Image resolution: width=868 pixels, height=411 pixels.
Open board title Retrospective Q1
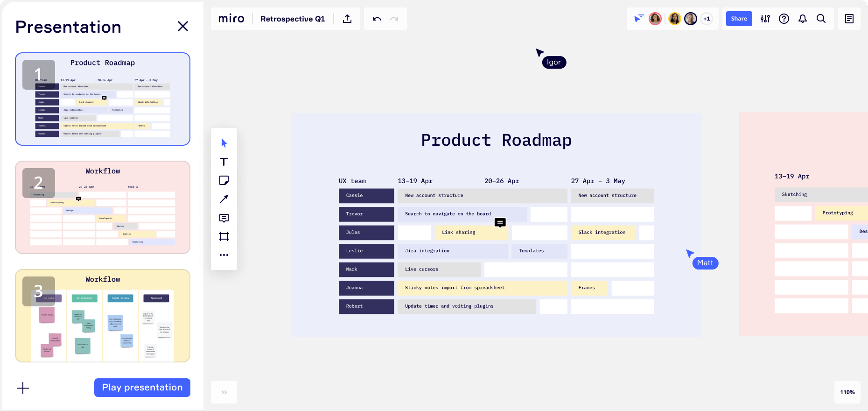click(293, 19)
